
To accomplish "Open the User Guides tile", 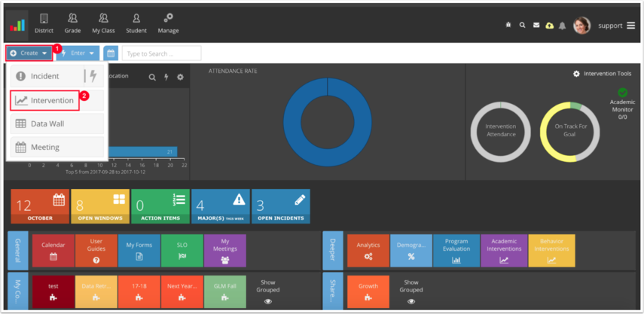I will (x=96, y=251).
